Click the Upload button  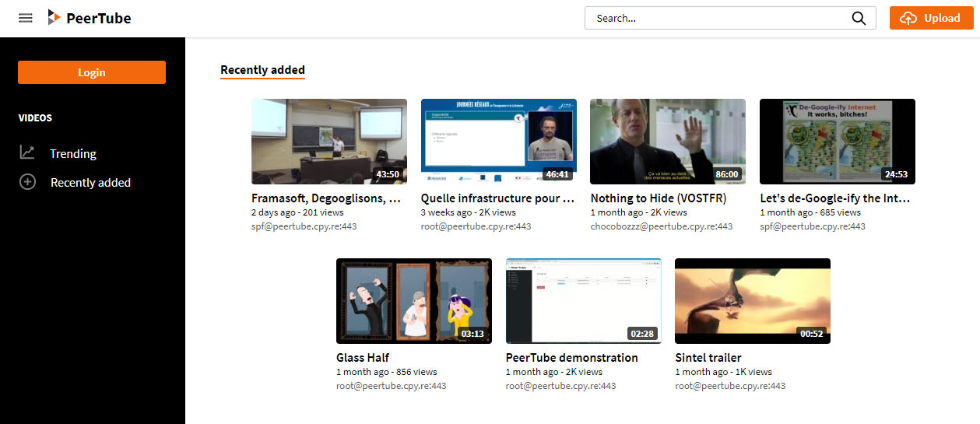click(932, 19)
